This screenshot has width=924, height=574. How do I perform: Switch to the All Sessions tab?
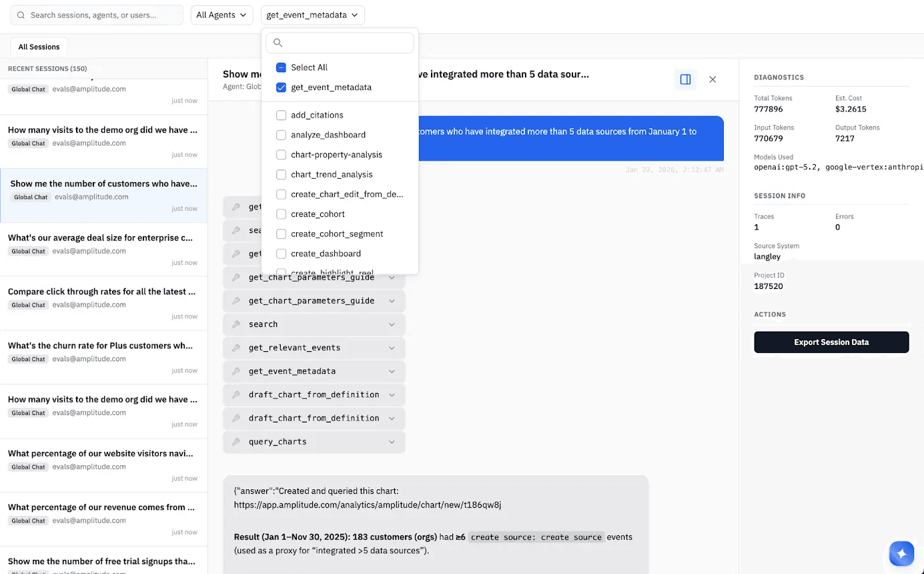[39, 47]
